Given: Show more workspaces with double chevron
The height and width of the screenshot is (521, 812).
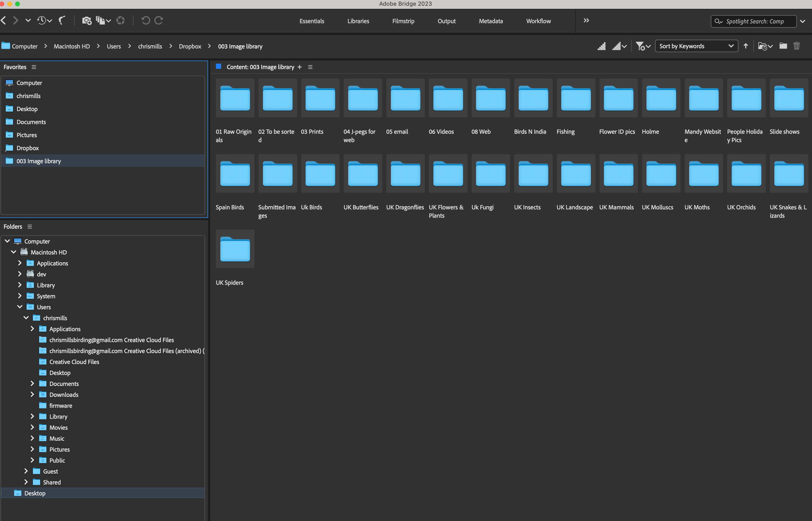Looking at the screenshot, I should pos(586,20).
